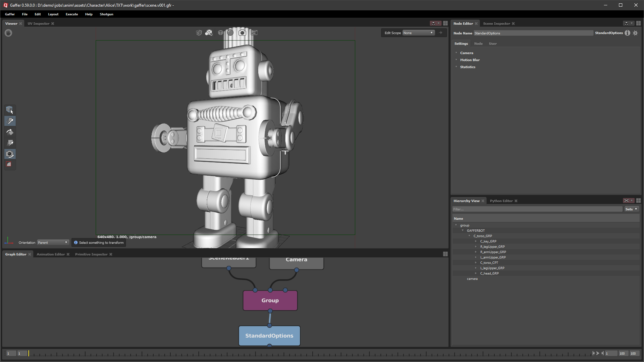Click the camera look-through icon in viewer
644x362 pixels.
point(242,33)
